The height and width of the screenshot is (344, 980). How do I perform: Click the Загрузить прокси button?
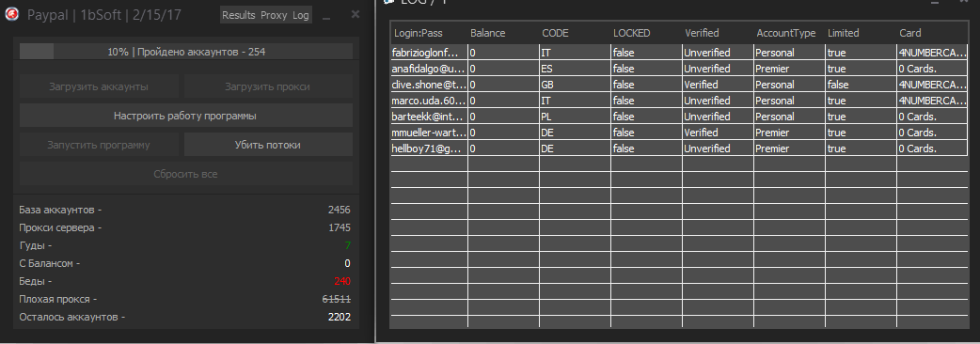[x=268, y=86]
